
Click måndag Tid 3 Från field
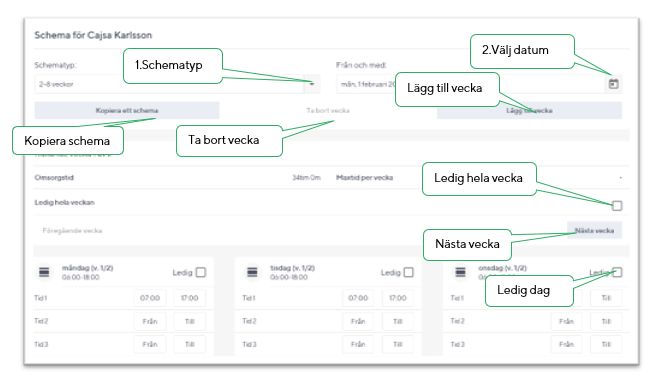(150, 344)
